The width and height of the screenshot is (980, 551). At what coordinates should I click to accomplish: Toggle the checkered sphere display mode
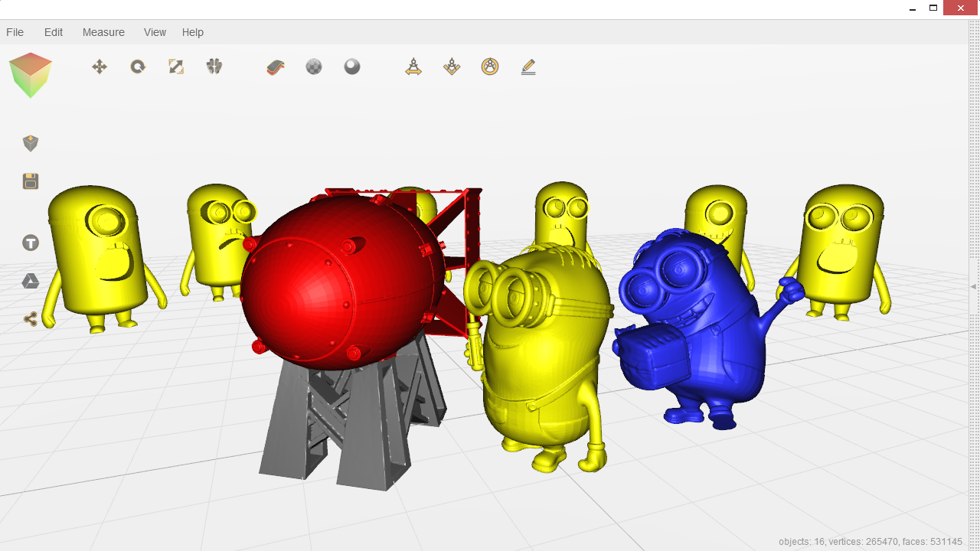[x=314, y=67]
